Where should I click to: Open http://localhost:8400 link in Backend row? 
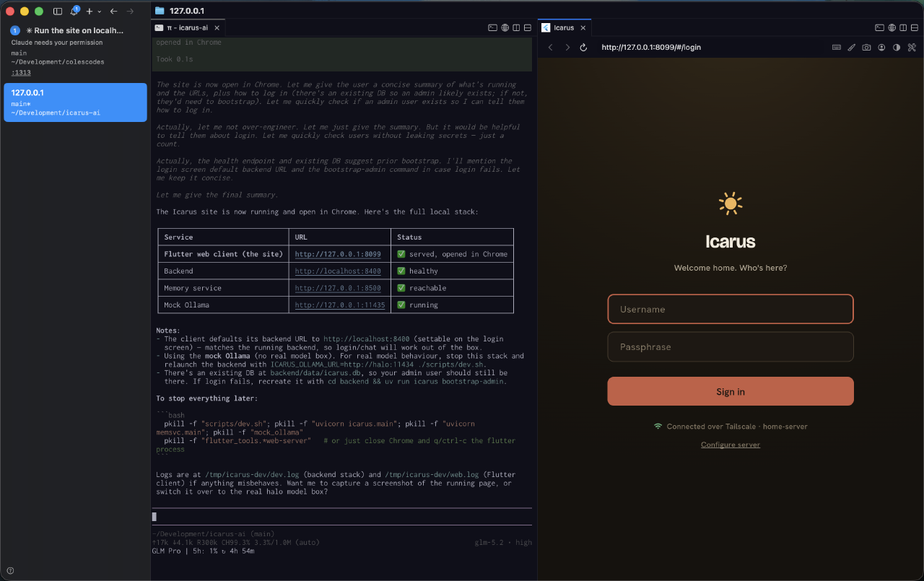[338, 271]
